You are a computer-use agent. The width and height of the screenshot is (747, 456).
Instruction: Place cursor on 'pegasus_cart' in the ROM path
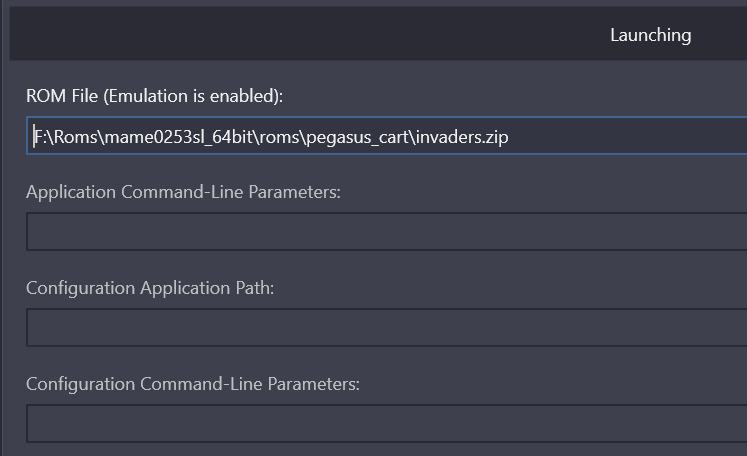tap(358, 138)
